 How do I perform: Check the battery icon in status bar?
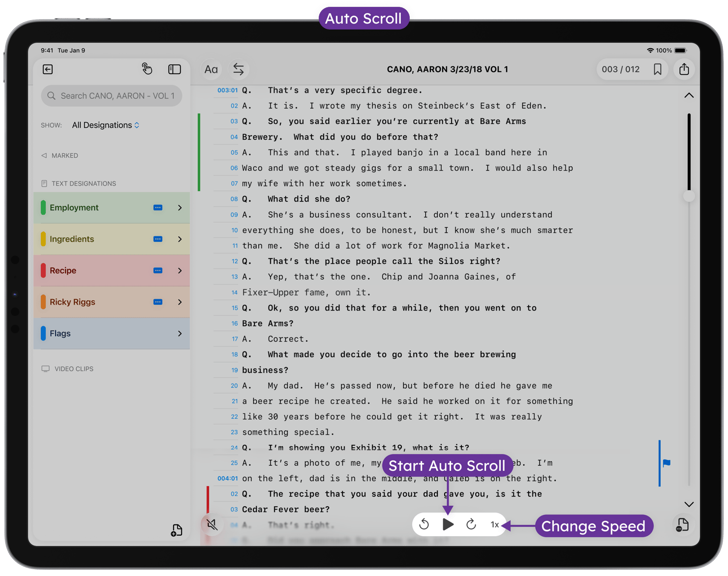[x=681, y=50]
